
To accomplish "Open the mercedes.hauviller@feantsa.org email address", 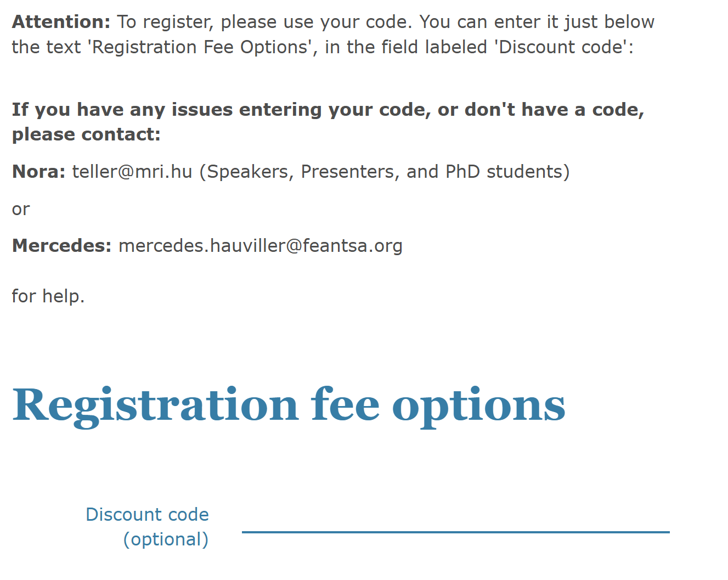I will coord(261,246).
